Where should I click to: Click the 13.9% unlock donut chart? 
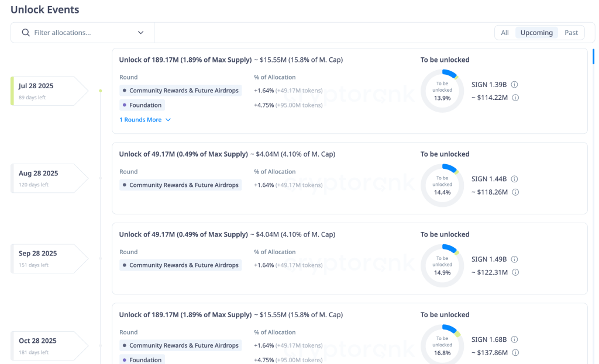click(x=442, y=90)
